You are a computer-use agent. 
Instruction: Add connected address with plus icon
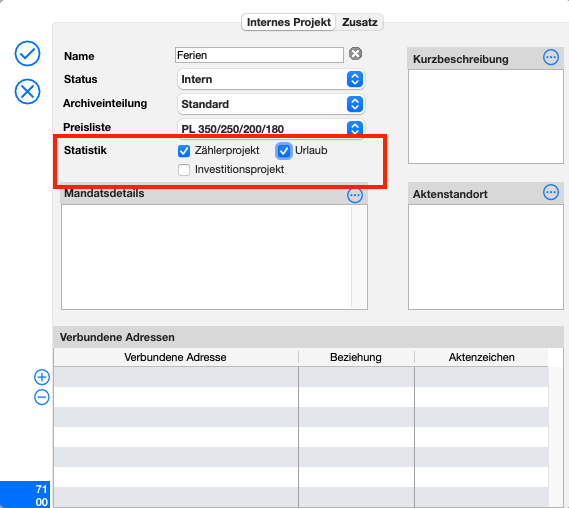pyautogui.click(x=42, y=377)
